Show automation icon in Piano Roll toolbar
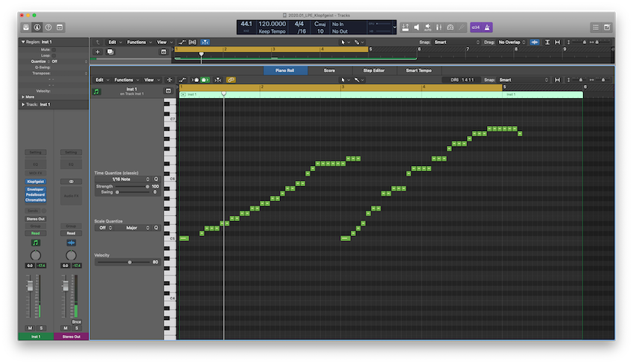 [x=182, y=80]
